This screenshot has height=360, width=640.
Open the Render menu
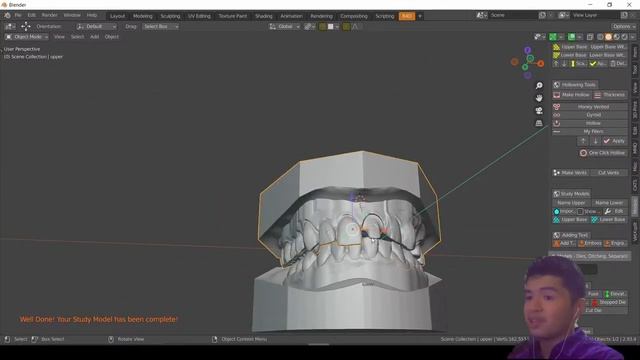(49, 16)
